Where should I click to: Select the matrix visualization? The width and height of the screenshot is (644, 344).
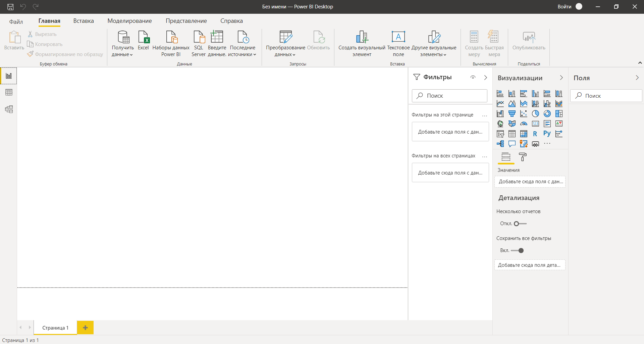point(524,134)
